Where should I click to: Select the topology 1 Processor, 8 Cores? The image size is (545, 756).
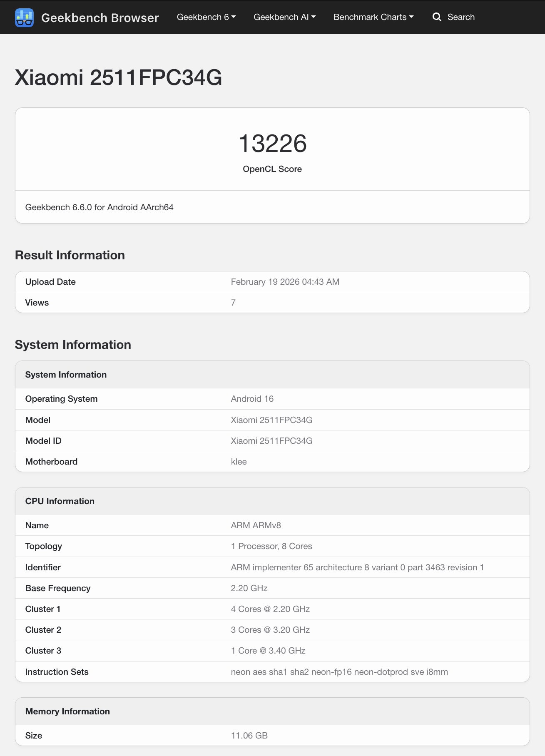click(271, 546)
